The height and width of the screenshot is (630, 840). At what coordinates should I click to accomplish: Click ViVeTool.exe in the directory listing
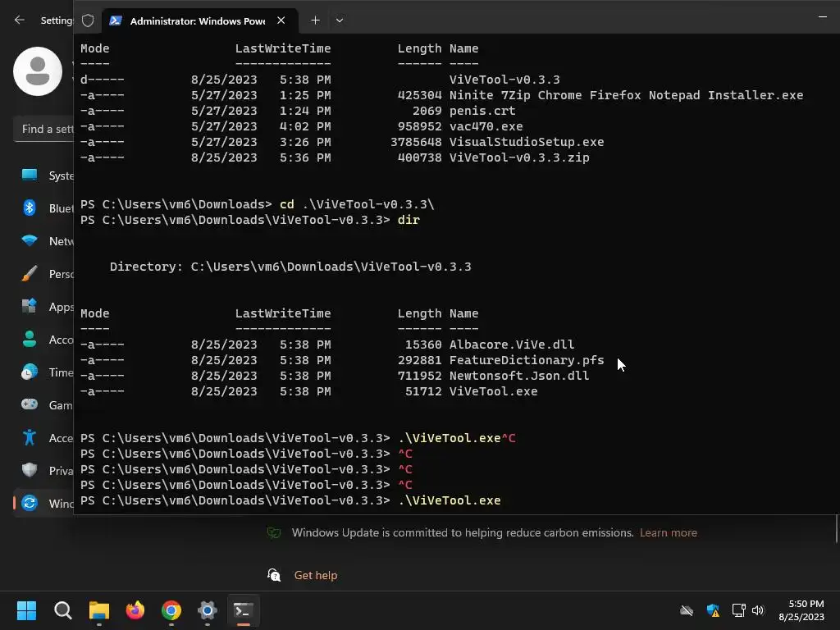(493, 391)
